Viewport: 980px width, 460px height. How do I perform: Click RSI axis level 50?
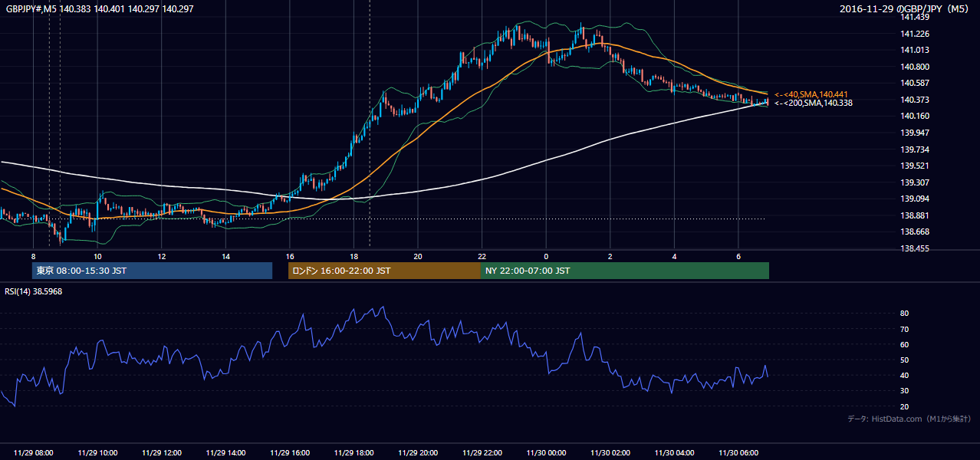(x=904, y=360)
